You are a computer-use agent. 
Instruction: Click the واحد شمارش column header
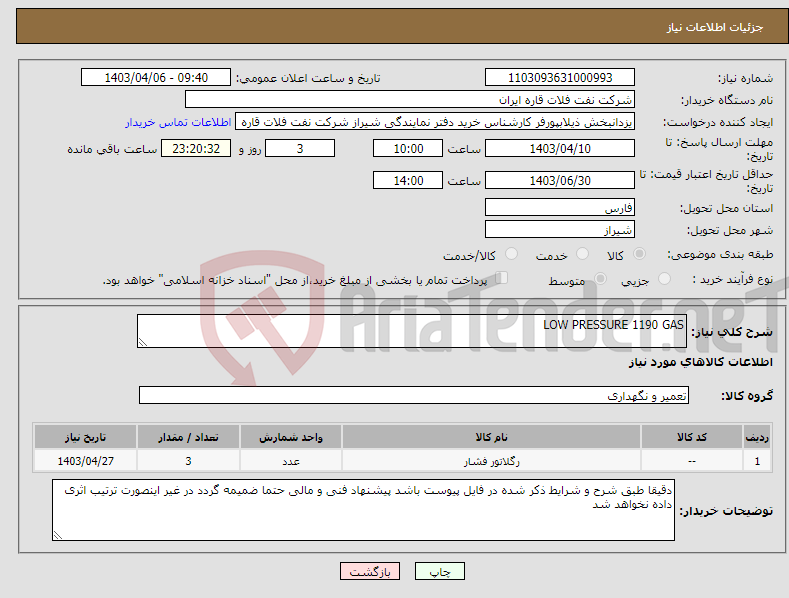point(291,437)
